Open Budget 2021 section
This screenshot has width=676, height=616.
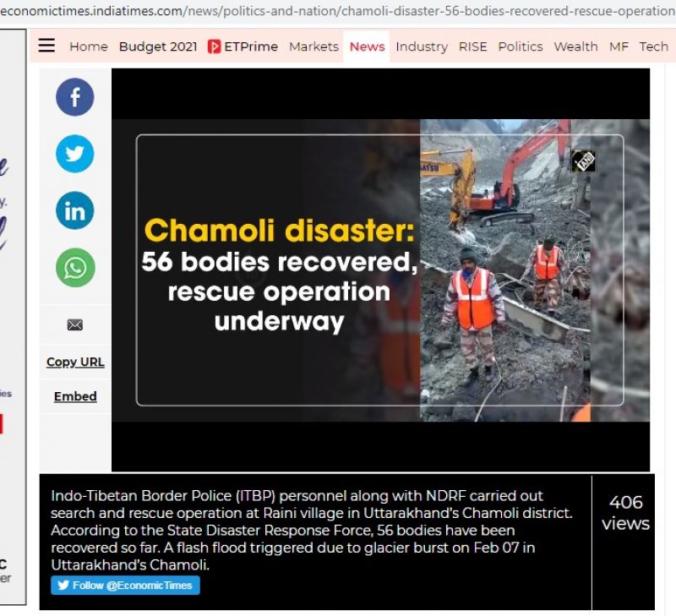158,46
